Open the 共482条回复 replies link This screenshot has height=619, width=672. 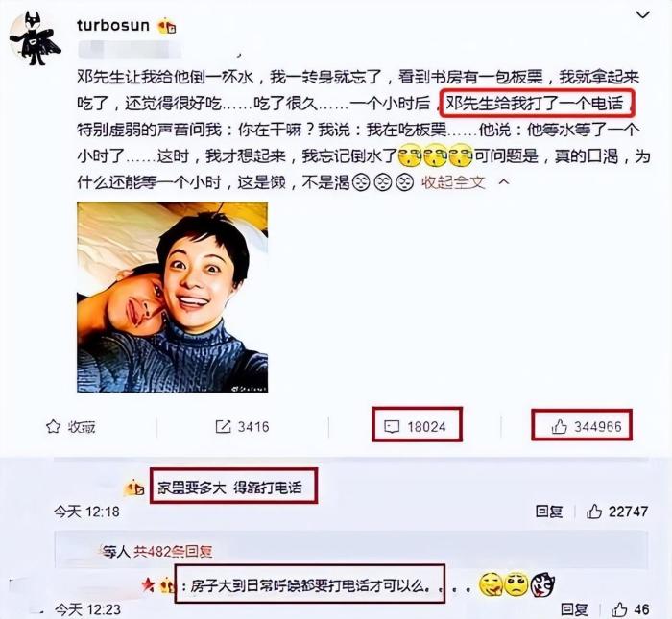point(173,551)
